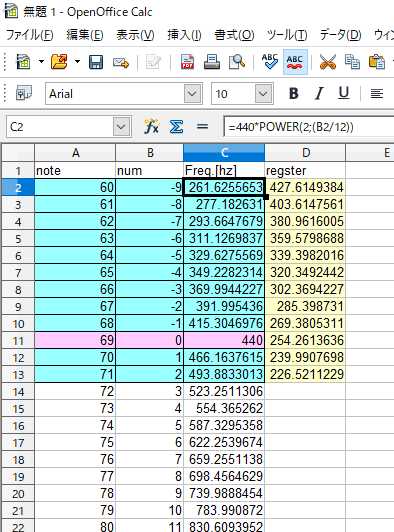Screen dimensions: 394x532
Task: Toggle Bold formatting
Action: tap(294, 93)
